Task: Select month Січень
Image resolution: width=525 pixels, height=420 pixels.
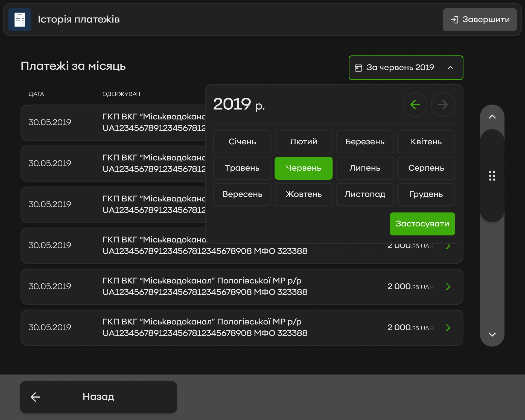Action: [x=242, y=142]
